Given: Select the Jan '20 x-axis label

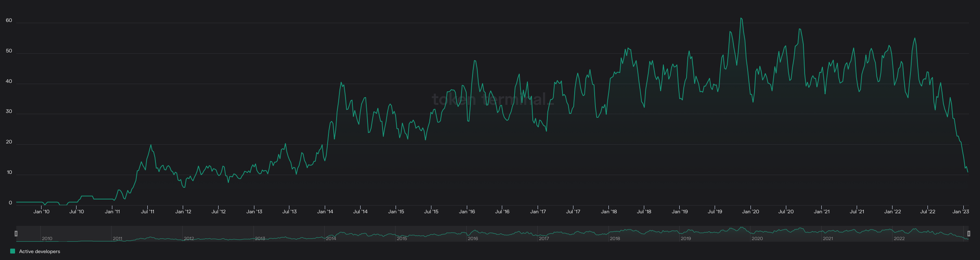Looking at the screenshot, I should click(x=750, y=212).
